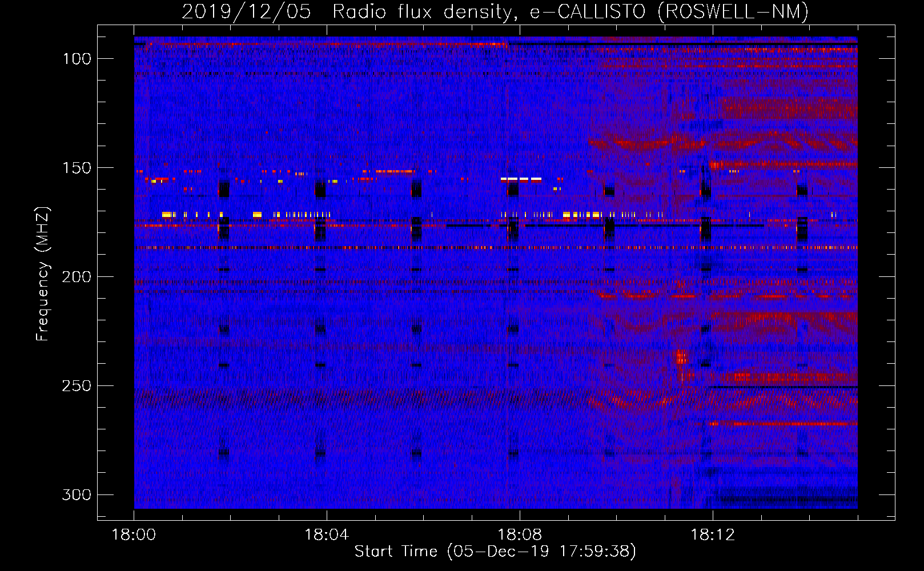
Task: Click the plot title "Radio flux density, e-CALLISTO (ROSWELL-NM)"
Action: (571, 11)
